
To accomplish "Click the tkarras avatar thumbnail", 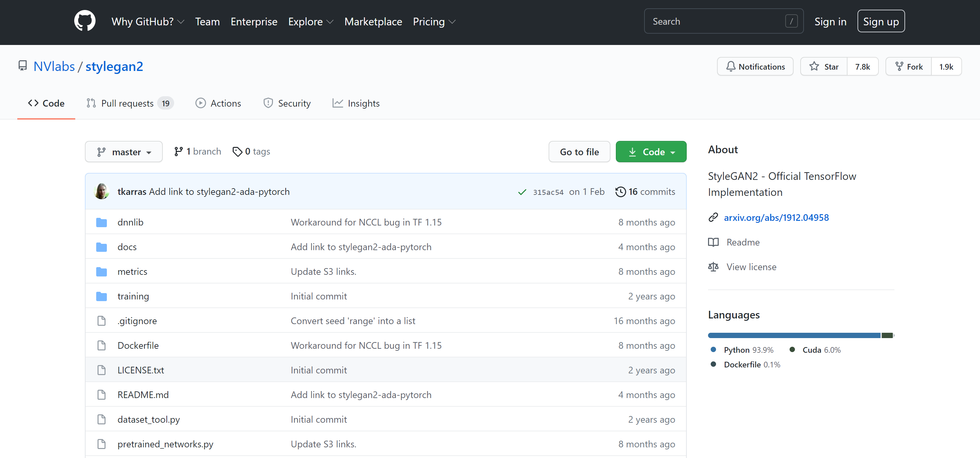I will coord(102,192).
